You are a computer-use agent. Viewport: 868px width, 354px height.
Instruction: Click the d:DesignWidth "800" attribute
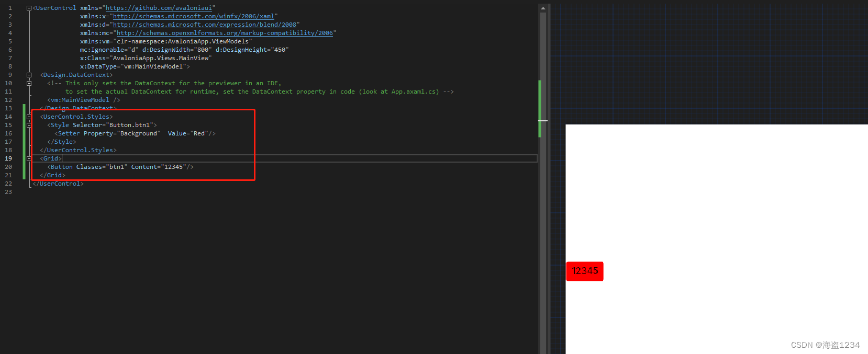pyautogui.click(x=177, y=50)
